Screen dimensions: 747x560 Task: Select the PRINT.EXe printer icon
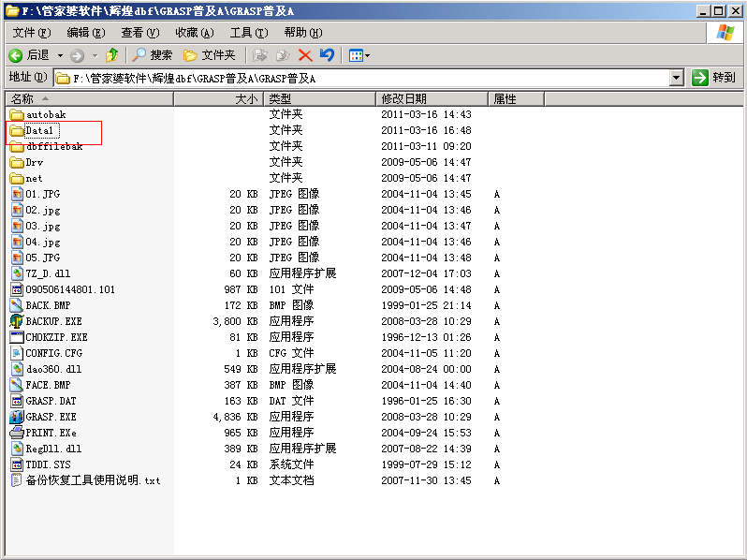[x=17, y=433]
